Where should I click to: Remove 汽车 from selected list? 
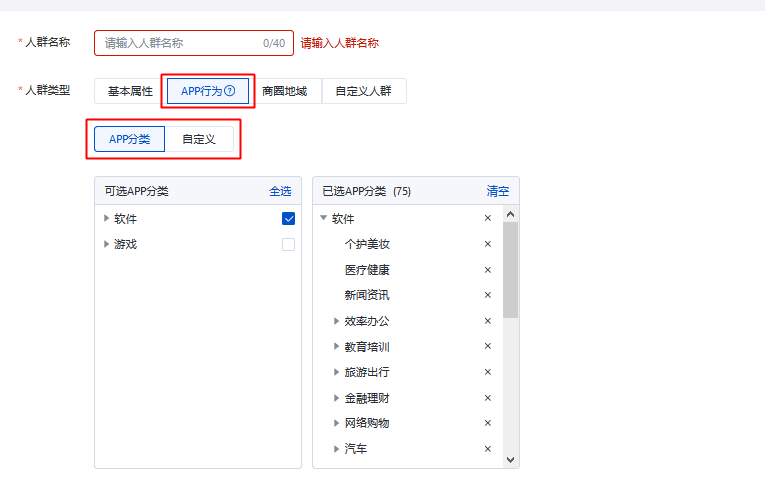pos(487,449)
